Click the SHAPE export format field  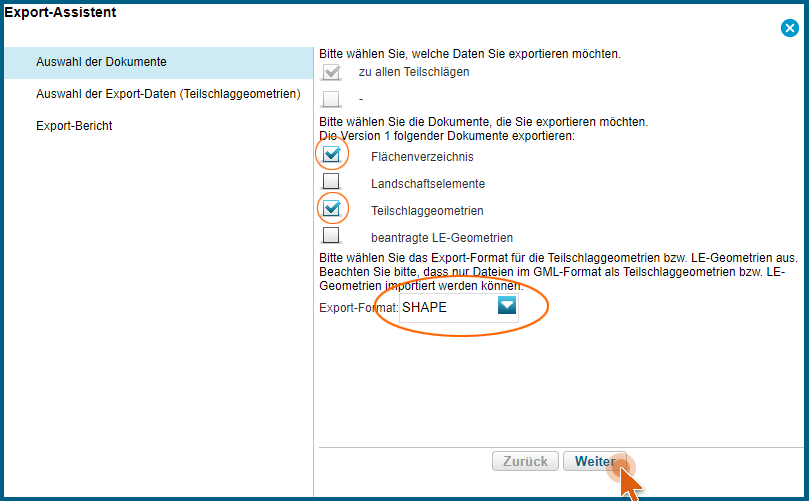click(459, 308)
